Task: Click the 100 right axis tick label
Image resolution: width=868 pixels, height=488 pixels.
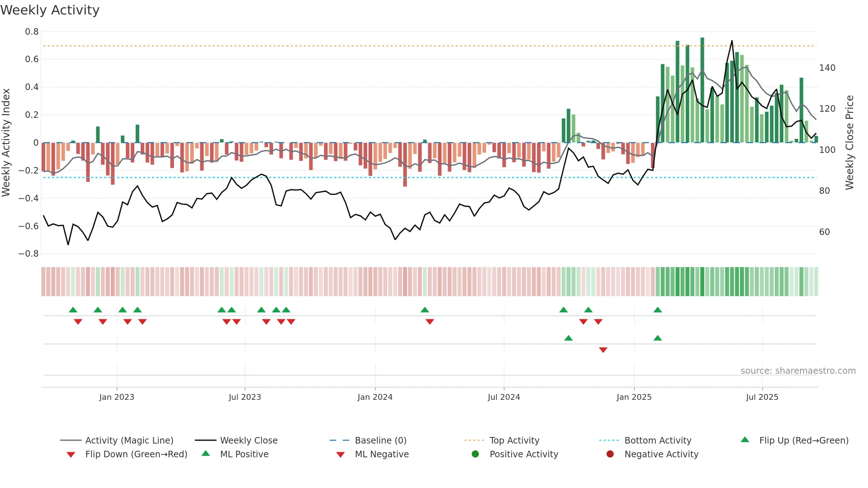Action: 827,150
